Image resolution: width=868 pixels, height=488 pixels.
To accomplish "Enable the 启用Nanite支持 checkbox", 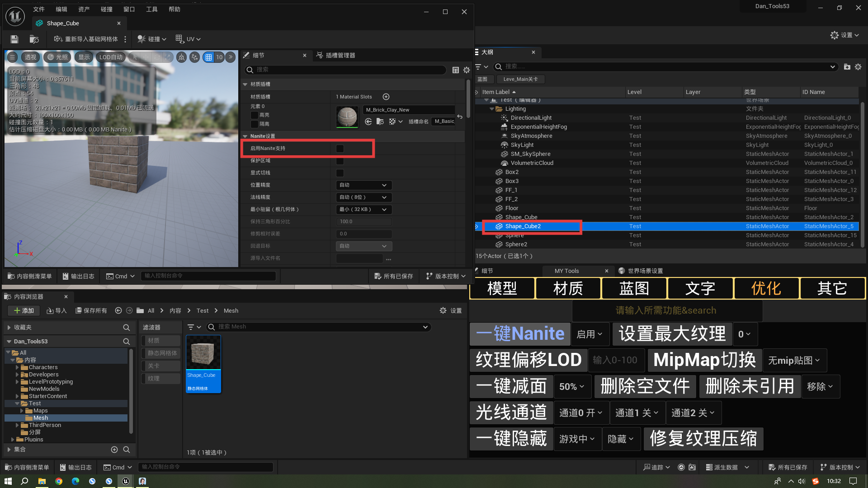I will 340,149.
